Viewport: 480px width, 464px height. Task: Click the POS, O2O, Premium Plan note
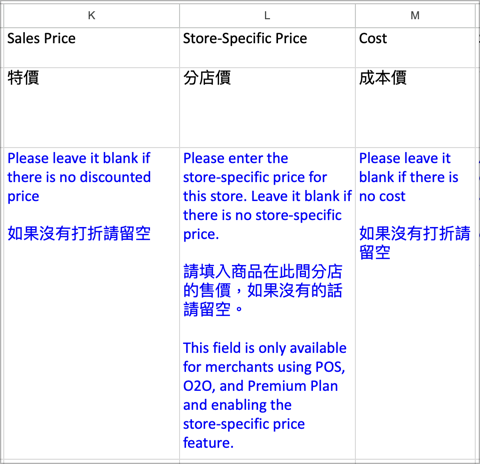click(x=265, y=395)
